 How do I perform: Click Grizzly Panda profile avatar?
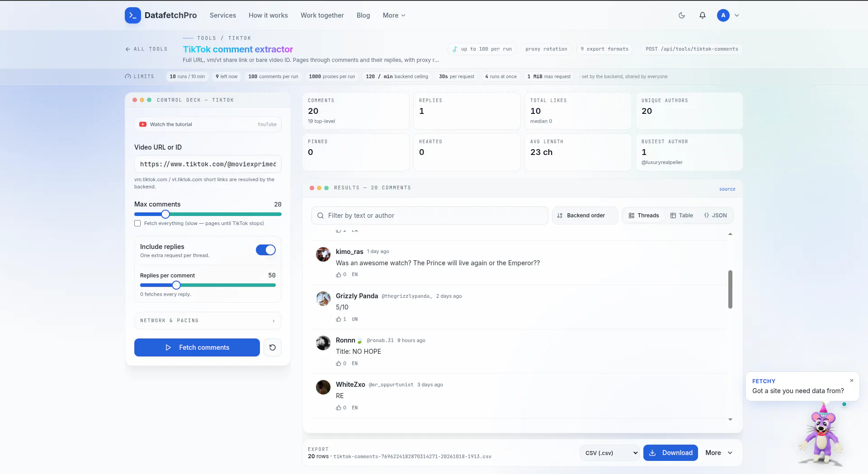pos(323,299)
